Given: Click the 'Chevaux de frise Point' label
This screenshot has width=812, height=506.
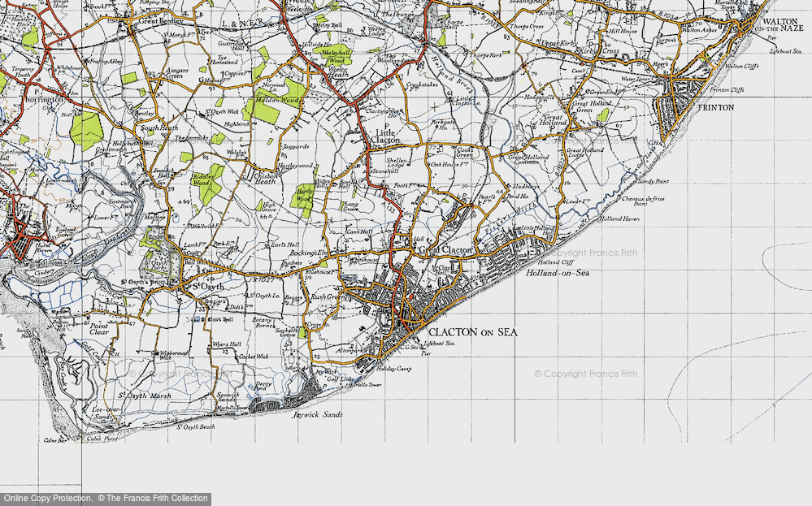Looking at the screenshot, I should pyautogui.click(x=643, y=201).
